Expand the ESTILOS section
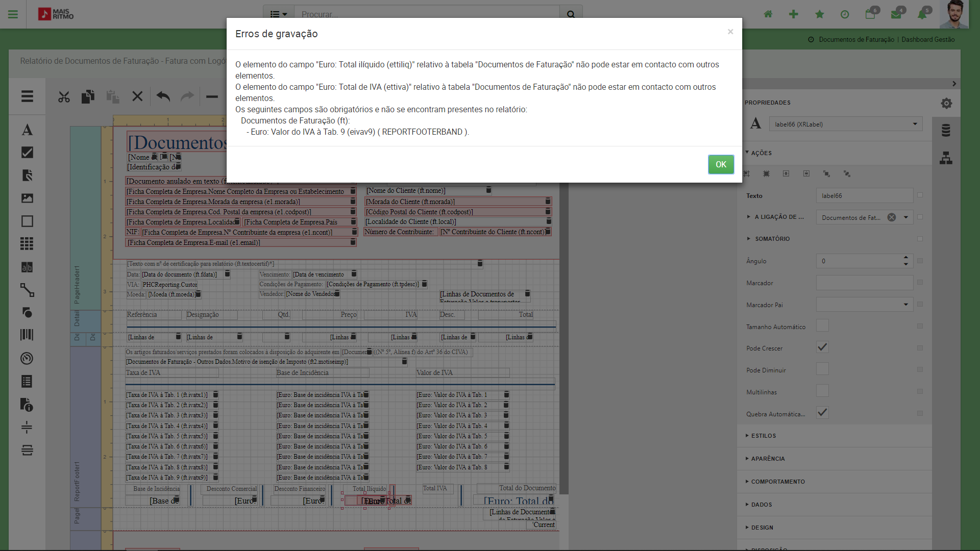 (763, 436)
